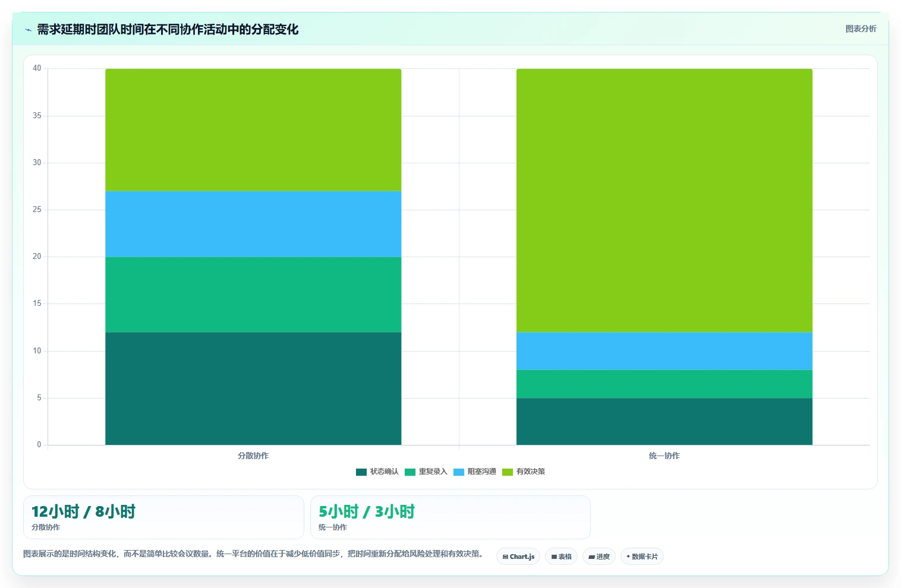Click the chart title 需求延期时团队时间 heading

click(168, 30)
